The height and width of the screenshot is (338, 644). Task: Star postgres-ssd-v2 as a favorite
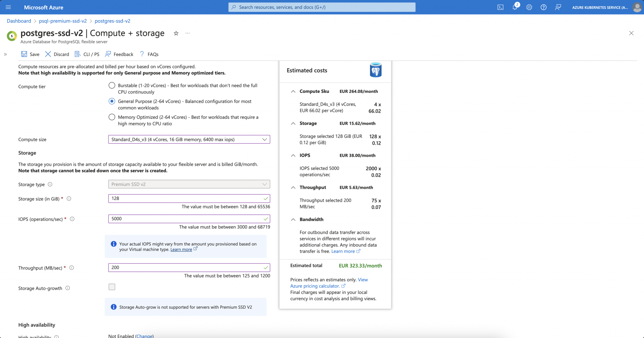176,33
